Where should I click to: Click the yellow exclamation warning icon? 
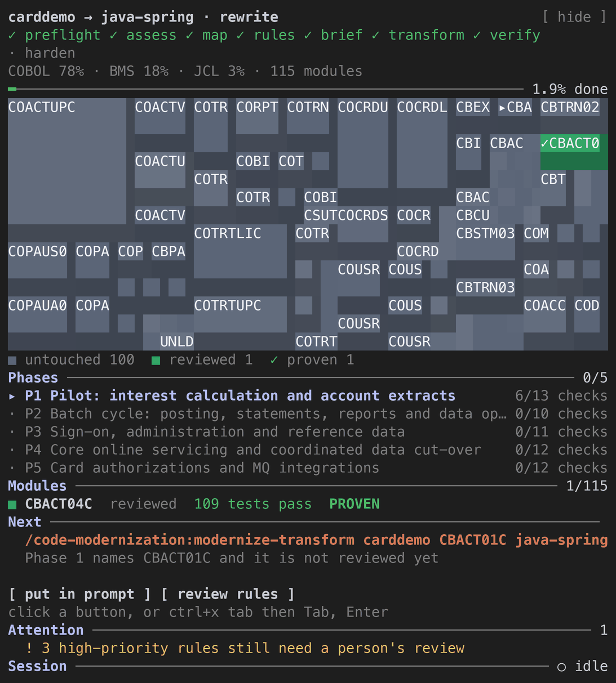29,648
